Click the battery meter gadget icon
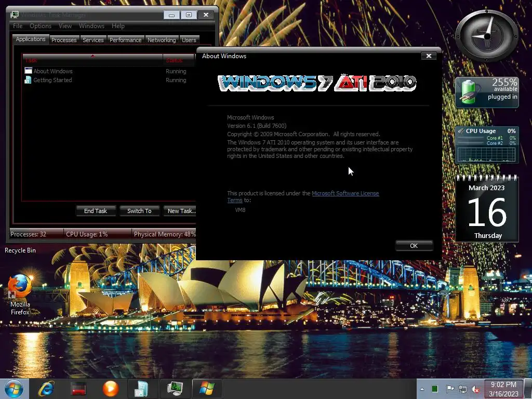The image size is (532, 399). tap(469, 91)
